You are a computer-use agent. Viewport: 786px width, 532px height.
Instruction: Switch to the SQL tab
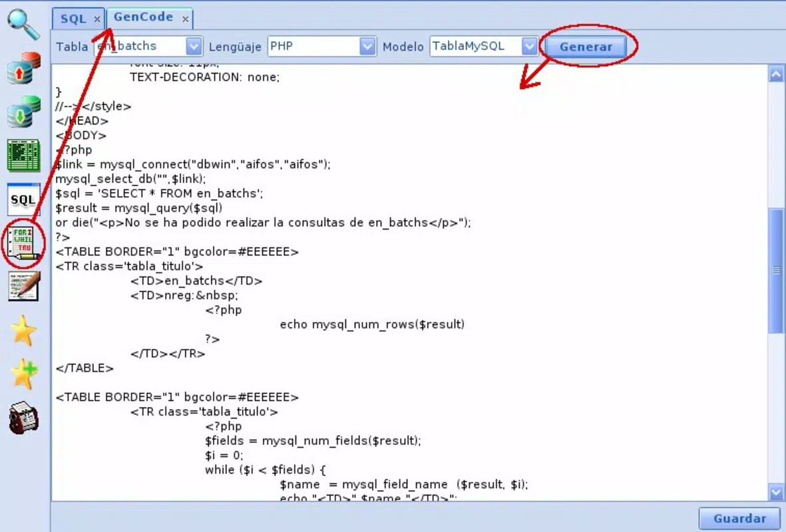tap(73, 19)
